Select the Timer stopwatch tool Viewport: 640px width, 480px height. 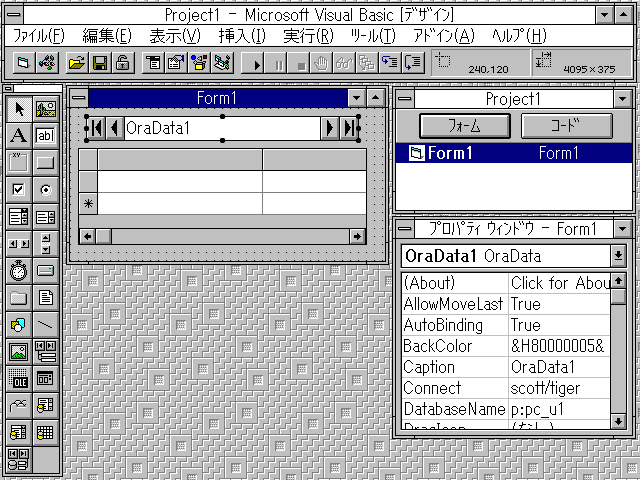[19, 271]
